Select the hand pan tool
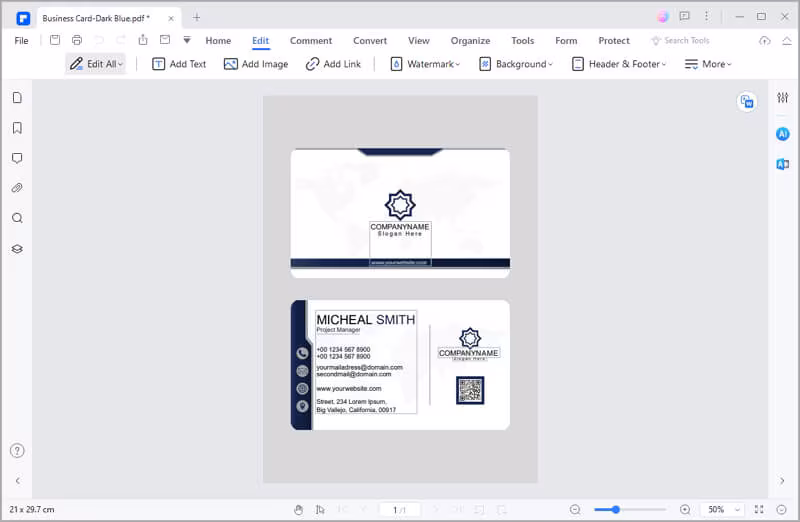Viewport: 800px width, 522px height. 298,509
